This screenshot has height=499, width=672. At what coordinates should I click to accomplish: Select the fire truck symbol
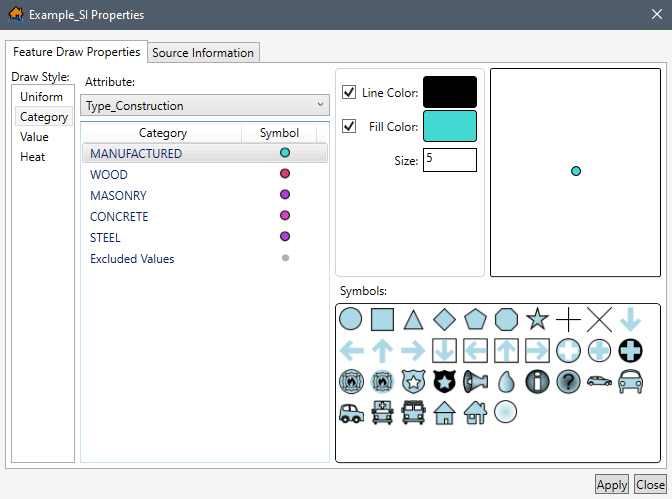coord(413,412)
